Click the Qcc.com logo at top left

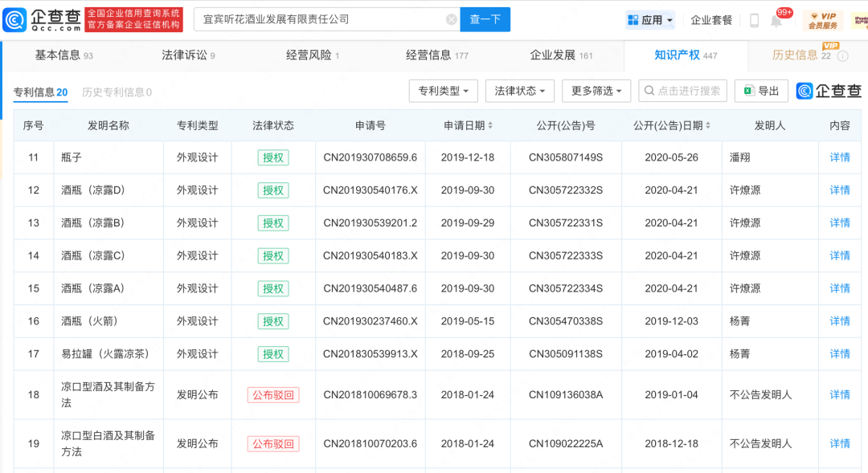[x=42, y=20]
